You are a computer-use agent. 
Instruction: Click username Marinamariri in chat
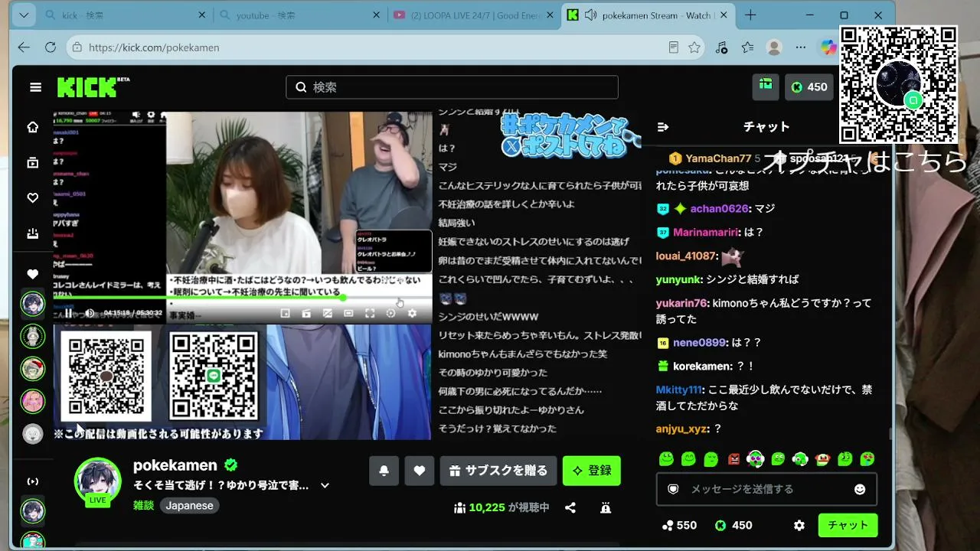pos(706,232)
